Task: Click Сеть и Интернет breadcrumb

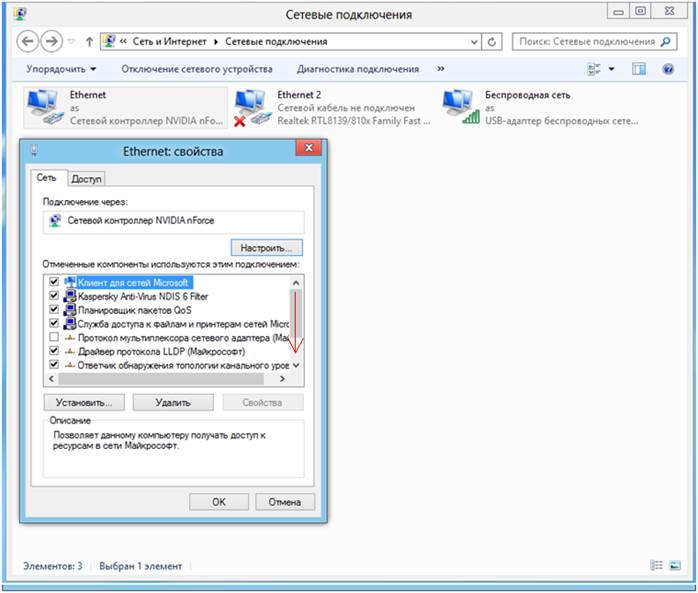Action: (x=169, y=42)
